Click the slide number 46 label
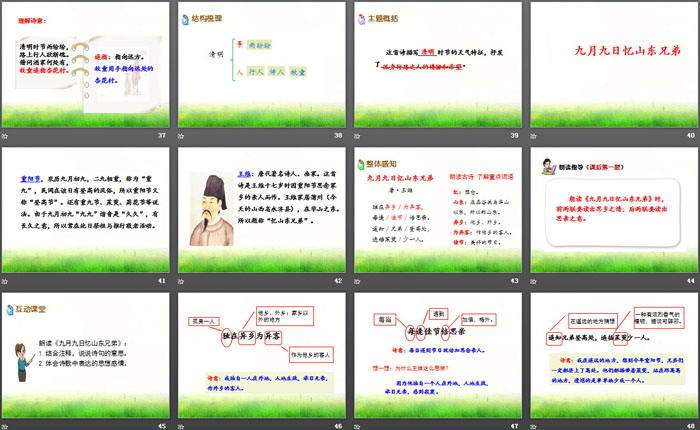This screenshot has width=700, height=430. (x=338, y=426)
